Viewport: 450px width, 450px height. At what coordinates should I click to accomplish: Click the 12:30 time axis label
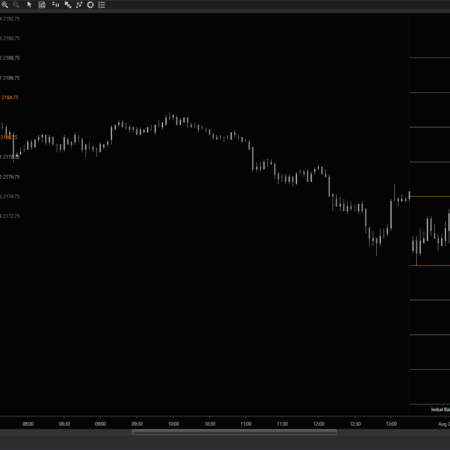coord(355,424)
